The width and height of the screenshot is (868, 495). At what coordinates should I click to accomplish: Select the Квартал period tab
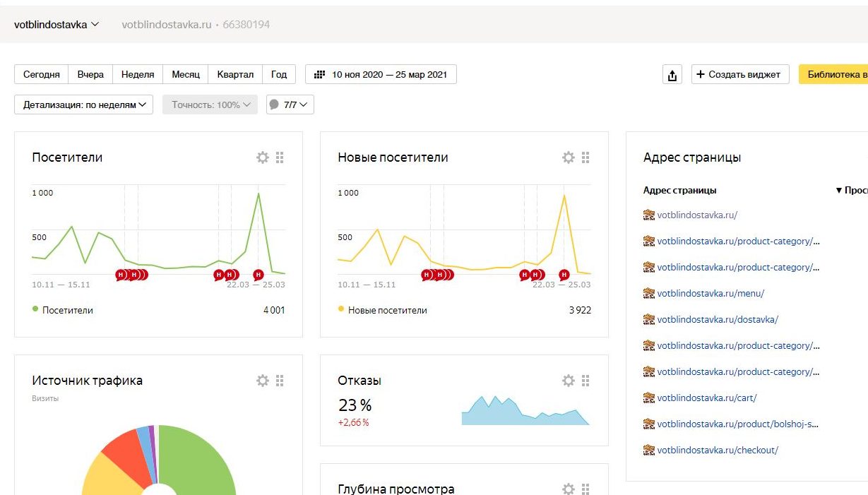(x=235, y=74)
